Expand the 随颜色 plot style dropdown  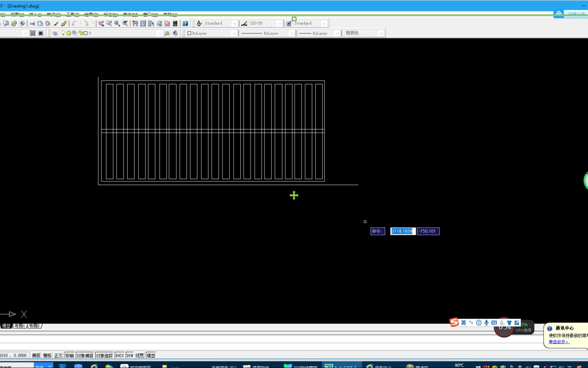pyautogui.click(x=381, y=33)
